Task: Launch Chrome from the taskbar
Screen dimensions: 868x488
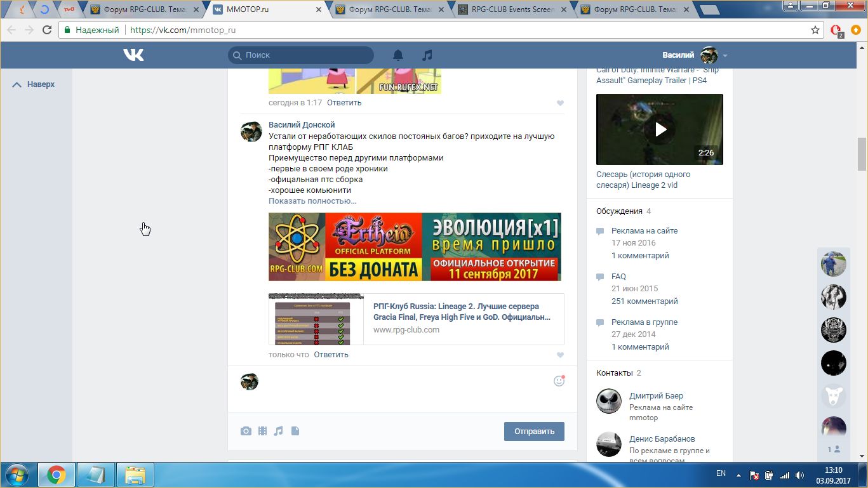Action: pyautogui.click(x=56, y=475)
